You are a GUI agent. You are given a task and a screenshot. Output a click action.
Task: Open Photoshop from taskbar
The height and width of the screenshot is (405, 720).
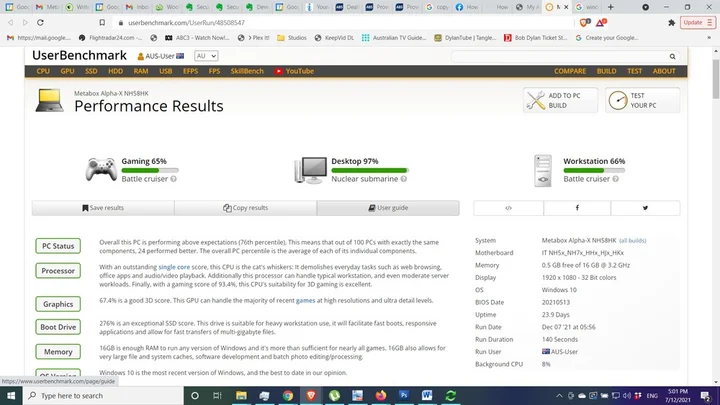(404, 395)
